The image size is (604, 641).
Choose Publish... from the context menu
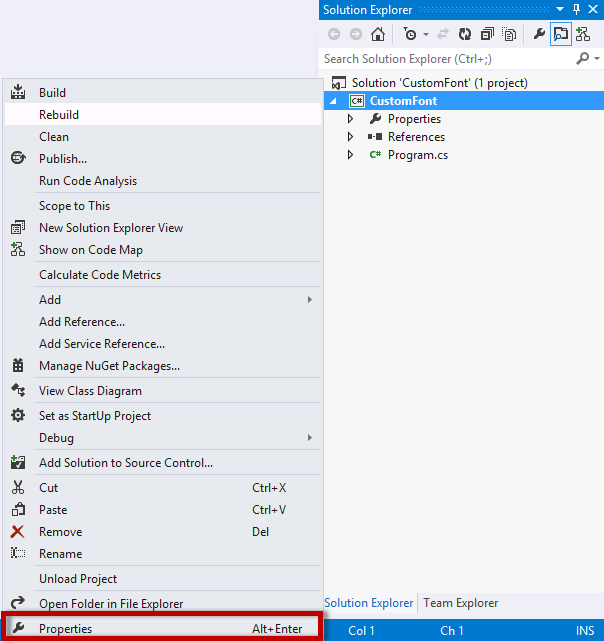[x=163, y=159]
